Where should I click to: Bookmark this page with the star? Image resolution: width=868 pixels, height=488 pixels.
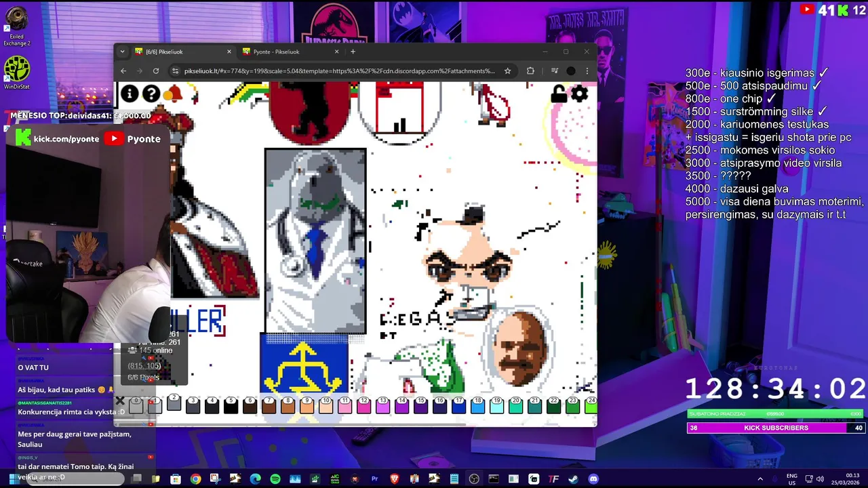click(507, 70)
